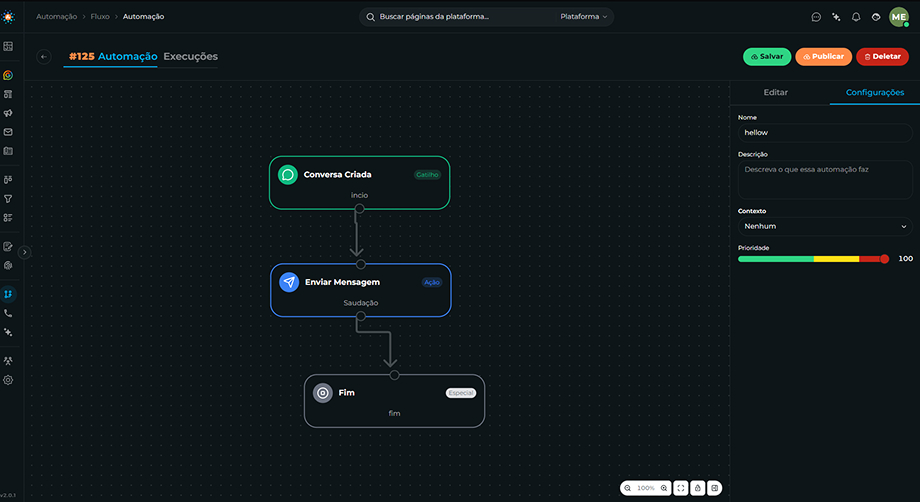Open the storefront sidebar icon below chat
Image resolution: width=920 pixels, height=502 pixels.
click(8, 94)
